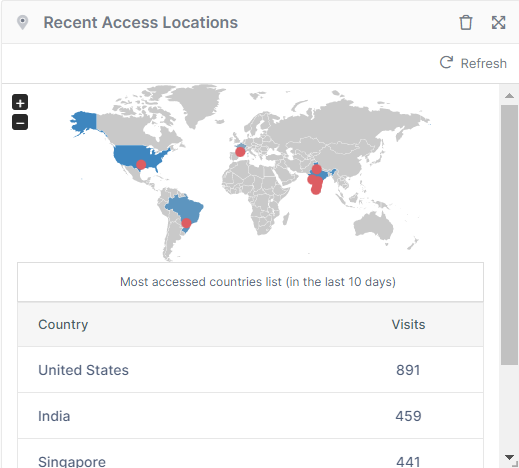Click the vertical scrollbar thumb
Image resolution: width=519 pixels, height=468 pixels.
click(x=509, y=235)
